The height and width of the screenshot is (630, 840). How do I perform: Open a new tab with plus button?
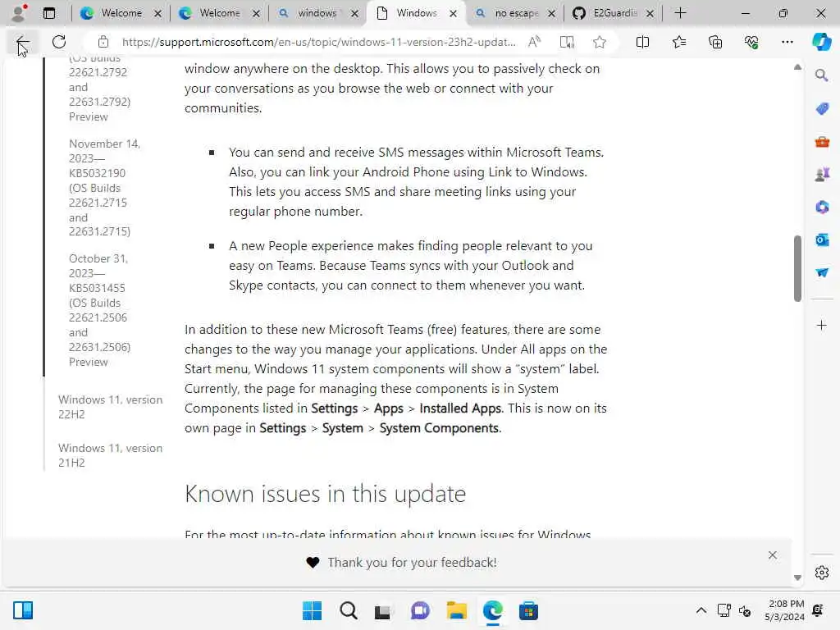[680, 13]
